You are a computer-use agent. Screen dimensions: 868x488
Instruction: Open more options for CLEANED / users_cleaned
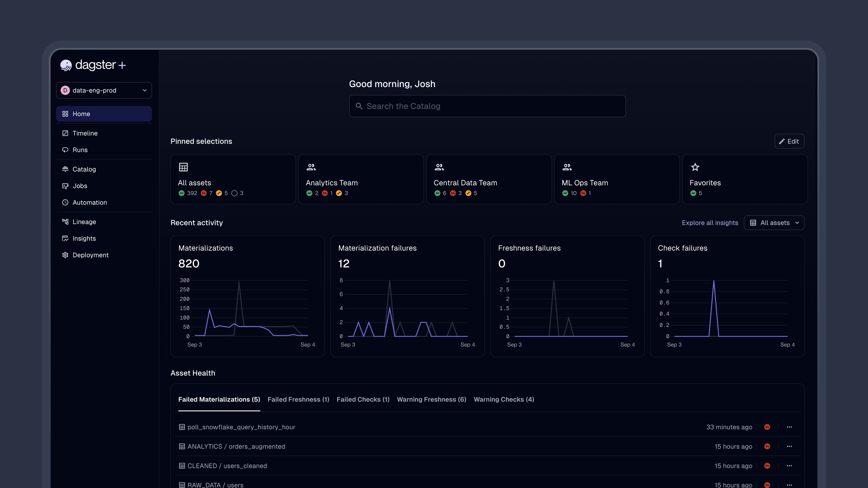[789, 466]
